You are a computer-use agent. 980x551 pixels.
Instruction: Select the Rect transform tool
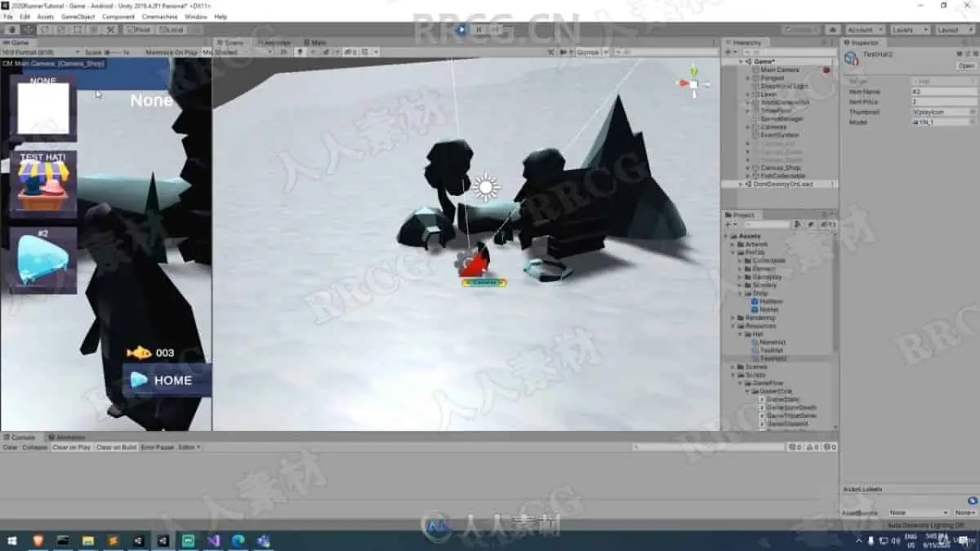point(78,29)
